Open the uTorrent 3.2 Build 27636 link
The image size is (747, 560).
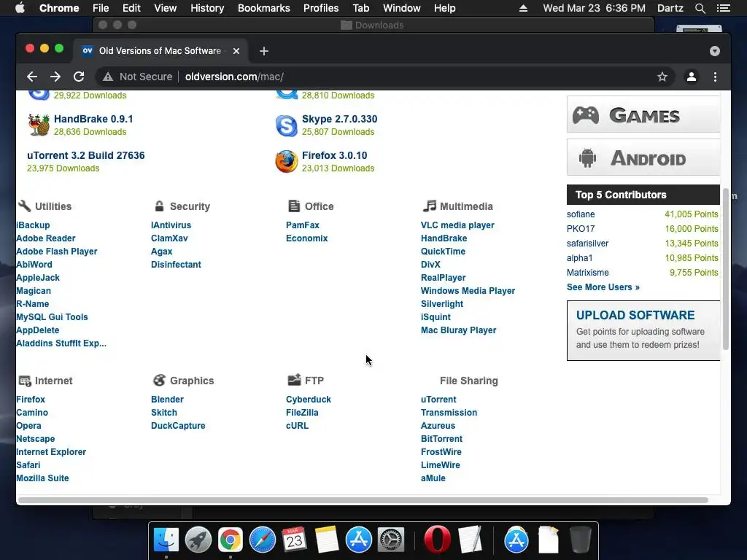click(x=86, y=155)
